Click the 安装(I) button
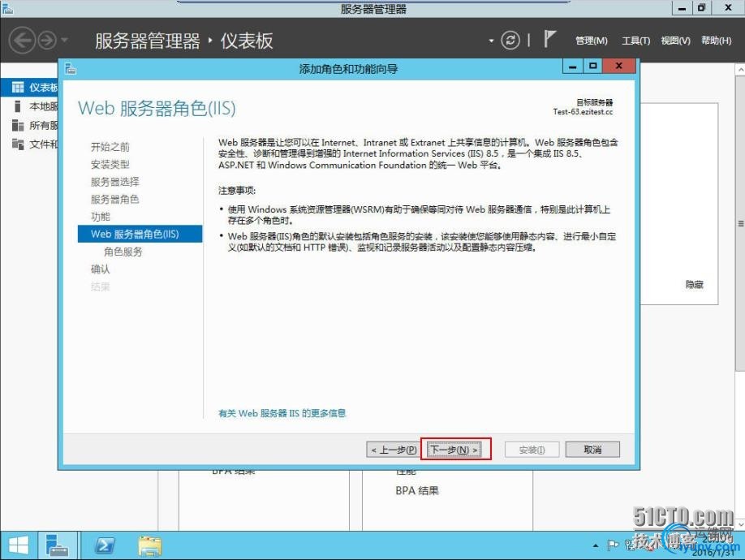Screen dimensions: 745x560 point(532,450)
